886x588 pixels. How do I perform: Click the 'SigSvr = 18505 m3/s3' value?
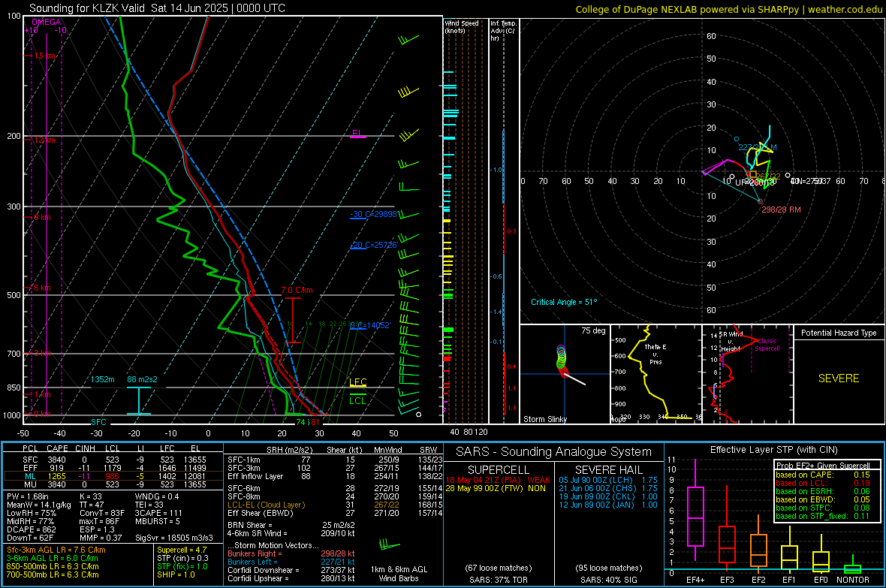click(x=174, y=538)
